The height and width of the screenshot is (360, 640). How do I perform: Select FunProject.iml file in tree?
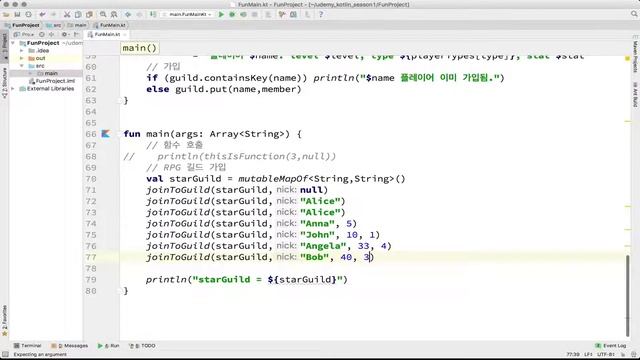[52, 81]
